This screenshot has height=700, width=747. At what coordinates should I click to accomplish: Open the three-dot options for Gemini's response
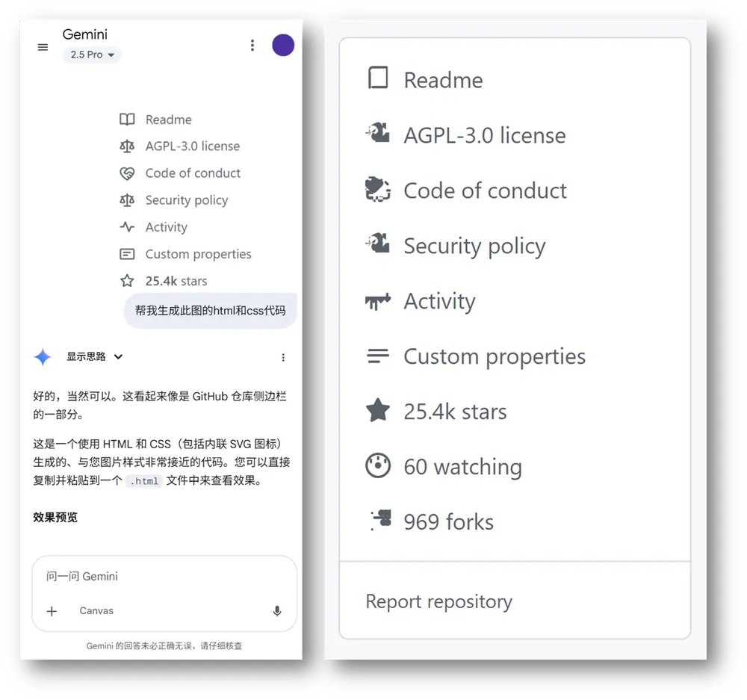tap(283, 357)
